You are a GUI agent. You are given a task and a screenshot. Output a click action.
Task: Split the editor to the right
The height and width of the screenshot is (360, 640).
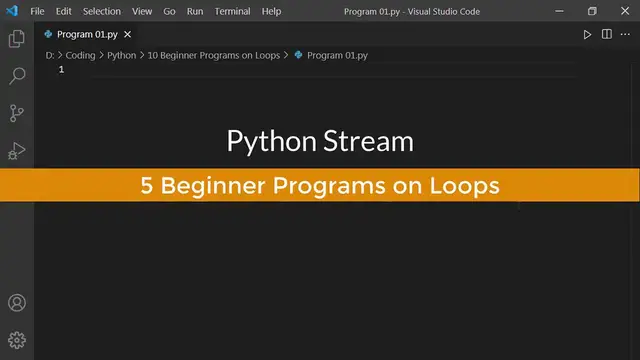point(607,34)
